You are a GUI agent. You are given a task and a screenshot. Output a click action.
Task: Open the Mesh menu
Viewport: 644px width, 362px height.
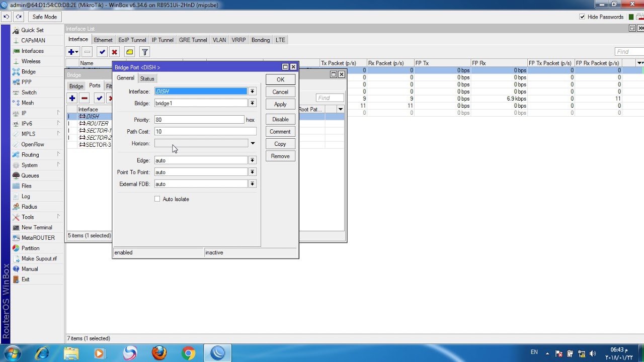[x=27, y=103]
